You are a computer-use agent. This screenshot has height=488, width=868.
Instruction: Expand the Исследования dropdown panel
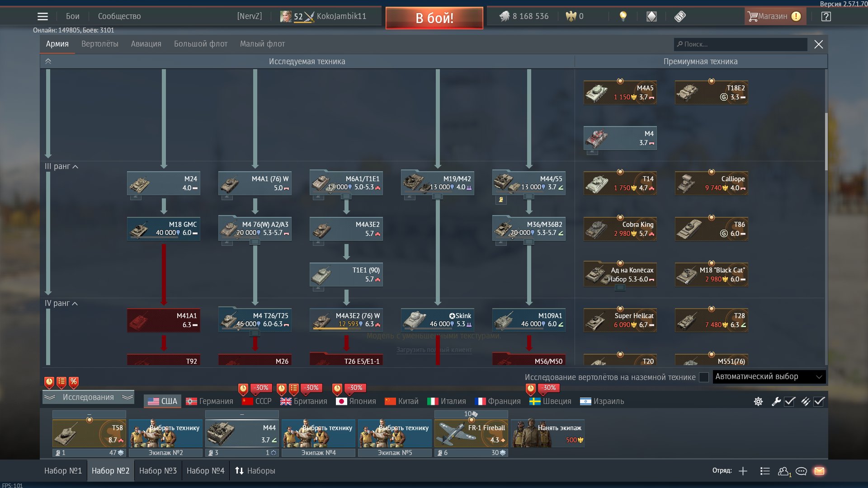point(88,397)
